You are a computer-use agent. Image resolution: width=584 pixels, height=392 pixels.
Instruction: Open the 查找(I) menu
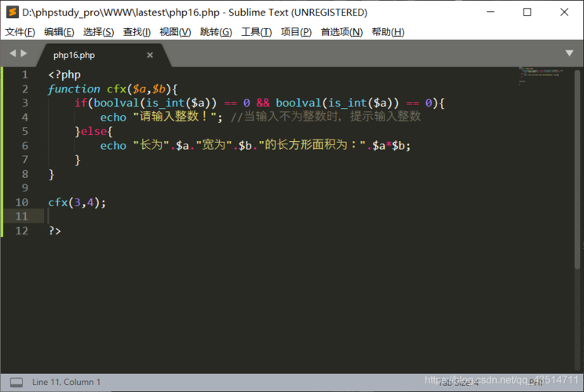coord(137,32)
